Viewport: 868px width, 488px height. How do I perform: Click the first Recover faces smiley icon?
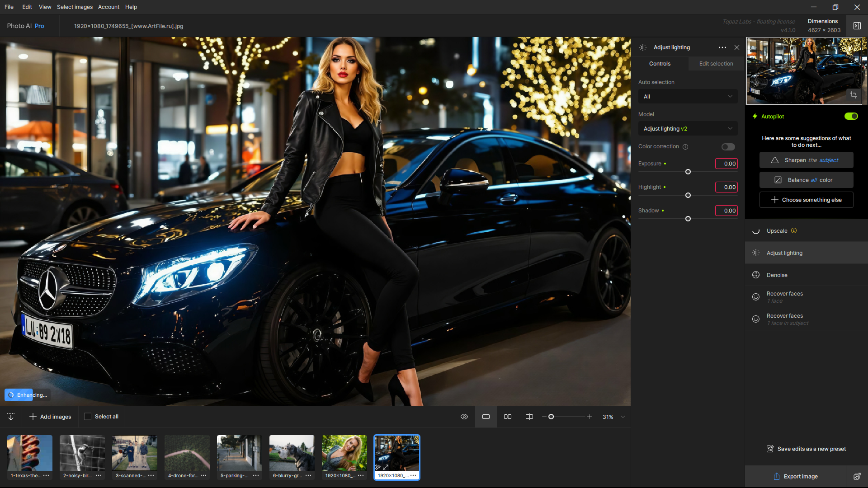pyautogui.click(x=756, y=297)
